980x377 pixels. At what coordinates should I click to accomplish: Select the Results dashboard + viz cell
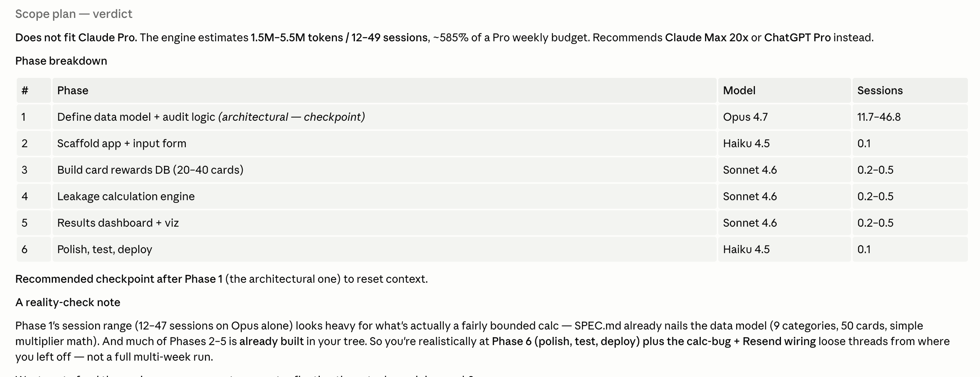384,223
